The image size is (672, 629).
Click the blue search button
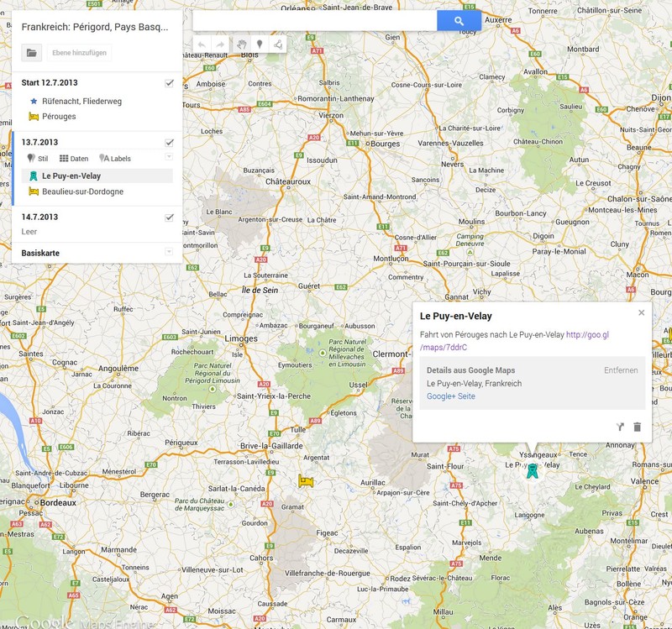click(459, 21)
